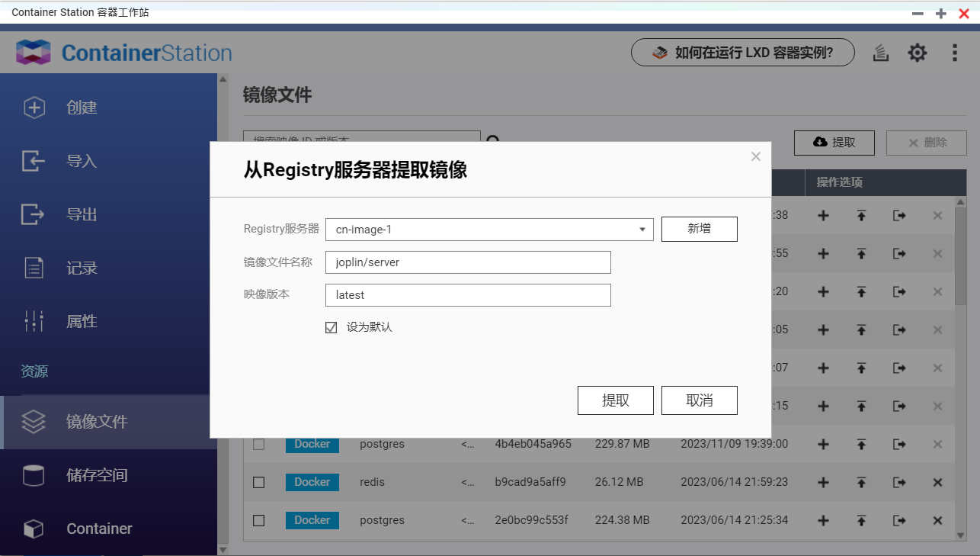The width and height of the screenshot is (980, 556).
Task: Open settings gear in header
Action: coord(918,53)
